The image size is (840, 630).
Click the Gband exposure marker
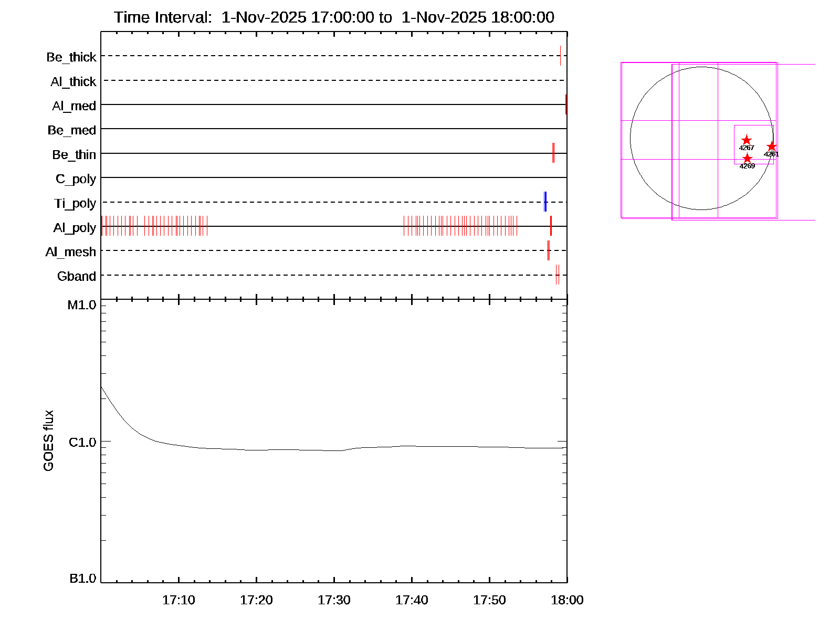pyautogui.click(x=558, y=275)
